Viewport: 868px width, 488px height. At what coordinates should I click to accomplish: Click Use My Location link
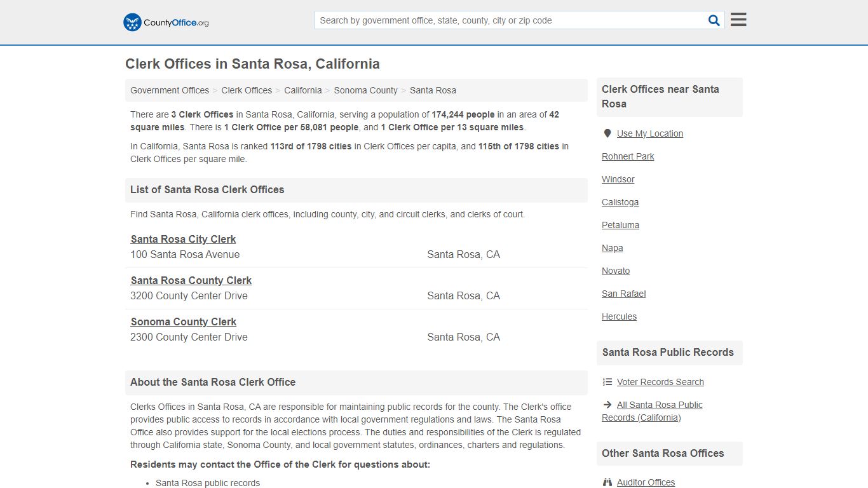(650, 133)
